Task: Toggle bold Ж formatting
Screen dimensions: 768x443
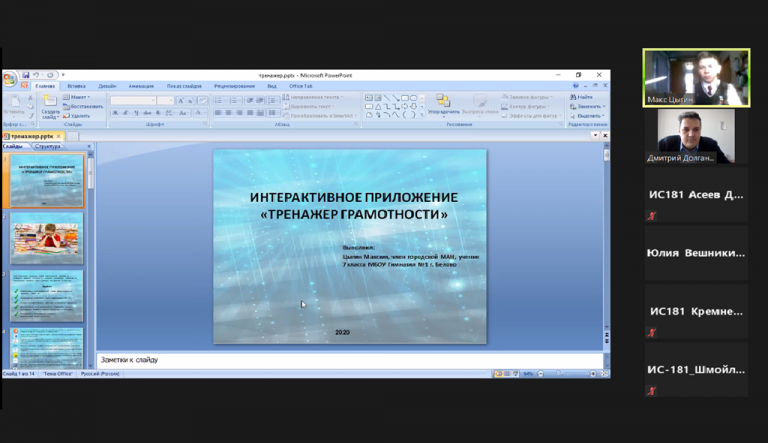Action: 115,113
